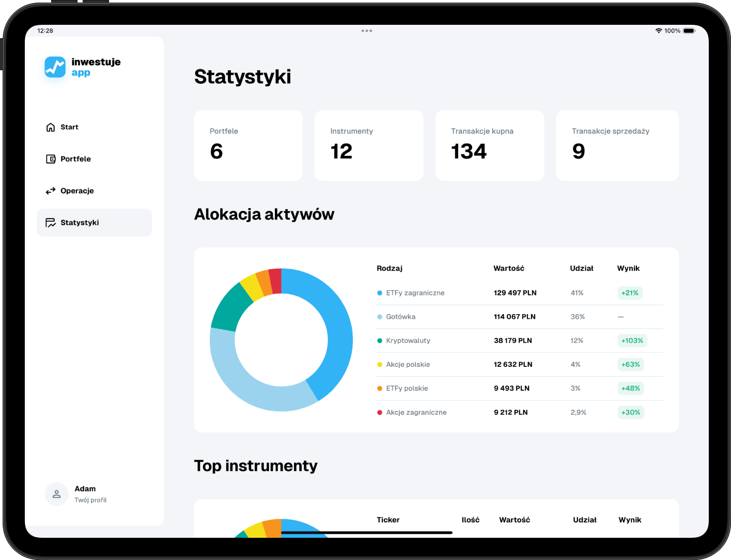Click the 38 179 PLN value
731x560 pixels.
coord(513,340)
